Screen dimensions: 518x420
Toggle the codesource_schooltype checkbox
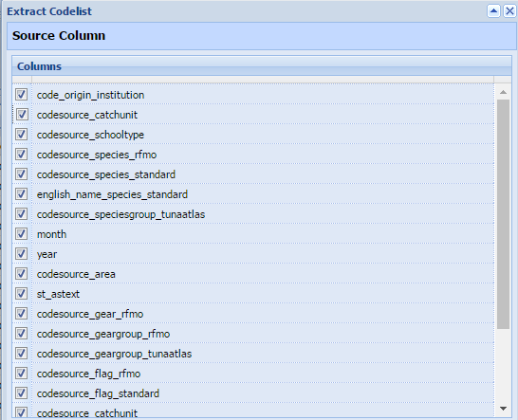pyautogui.click(x=22, y=135)
